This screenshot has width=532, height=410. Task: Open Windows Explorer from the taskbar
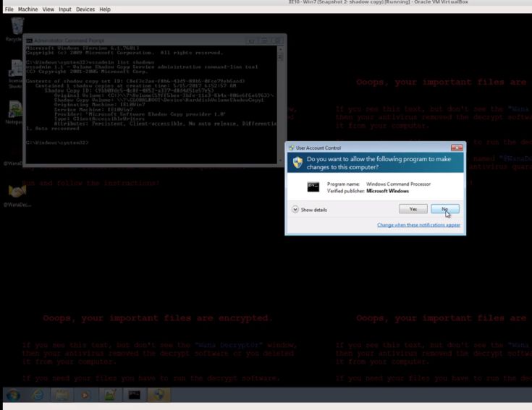pos(62,395)
